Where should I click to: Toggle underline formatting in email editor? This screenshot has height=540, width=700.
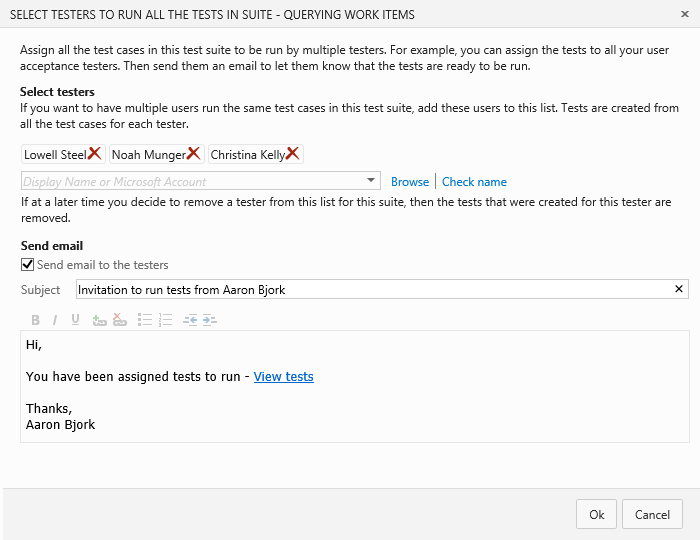75,320
